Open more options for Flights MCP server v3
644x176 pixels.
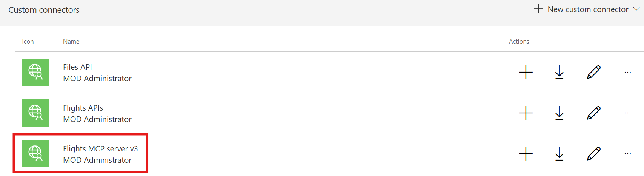[627, 154]
